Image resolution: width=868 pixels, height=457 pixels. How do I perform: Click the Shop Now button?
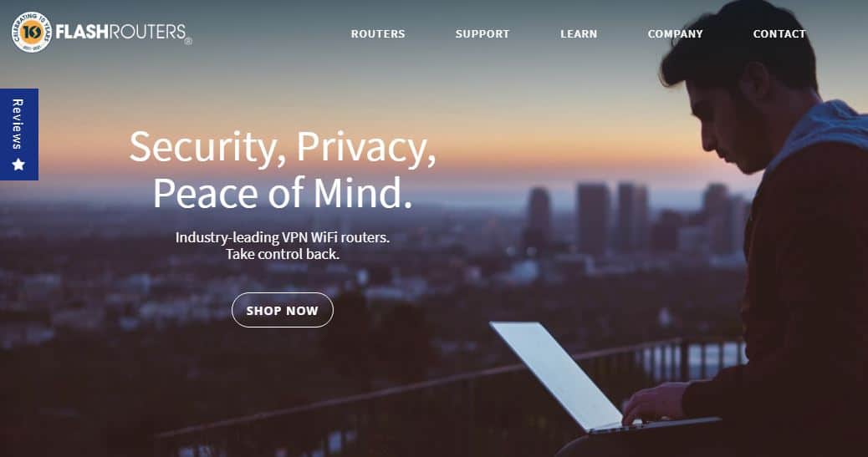[283, 310]
